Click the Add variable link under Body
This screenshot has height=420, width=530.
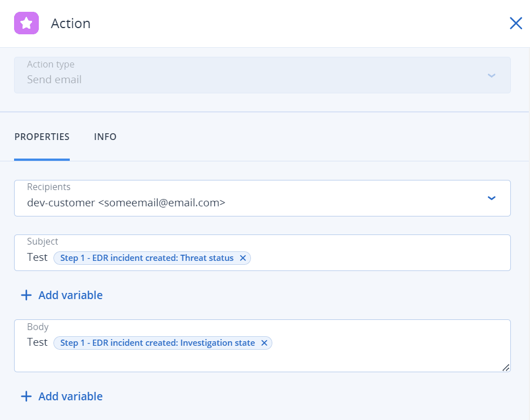(70, 396)
